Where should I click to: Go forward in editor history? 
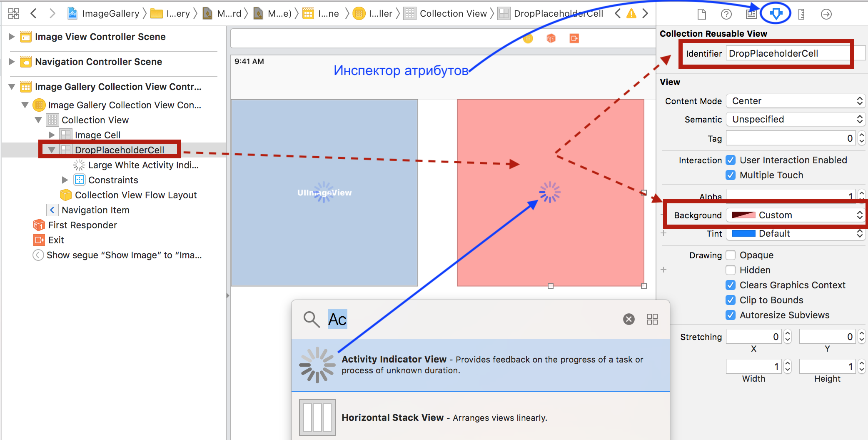pyautogui.click(x=52, y=14)
